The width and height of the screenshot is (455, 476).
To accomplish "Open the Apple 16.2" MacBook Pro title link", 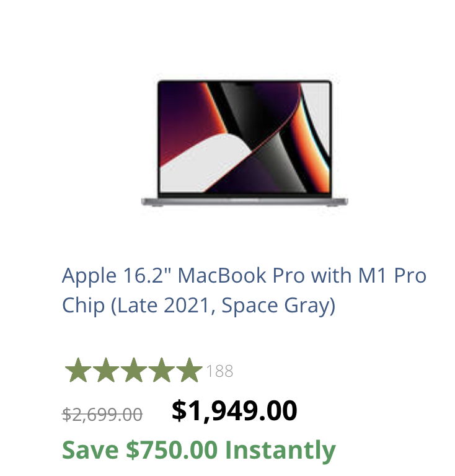I will [244, 290].
